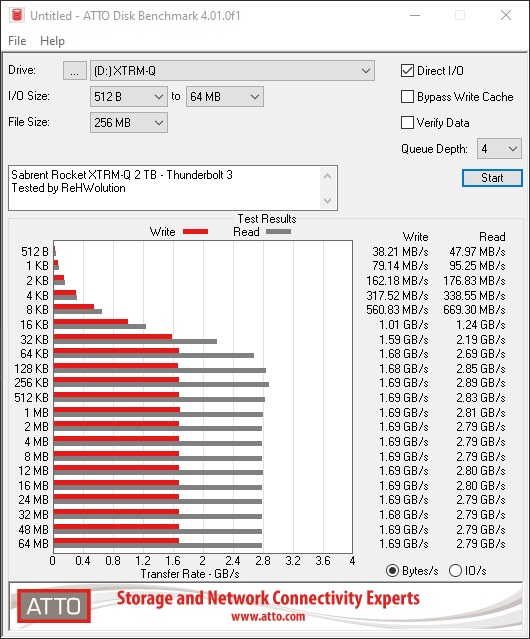This screenshot has height=639, width=530.
Task: Switch results to IO/s
Action: point(455,571)
